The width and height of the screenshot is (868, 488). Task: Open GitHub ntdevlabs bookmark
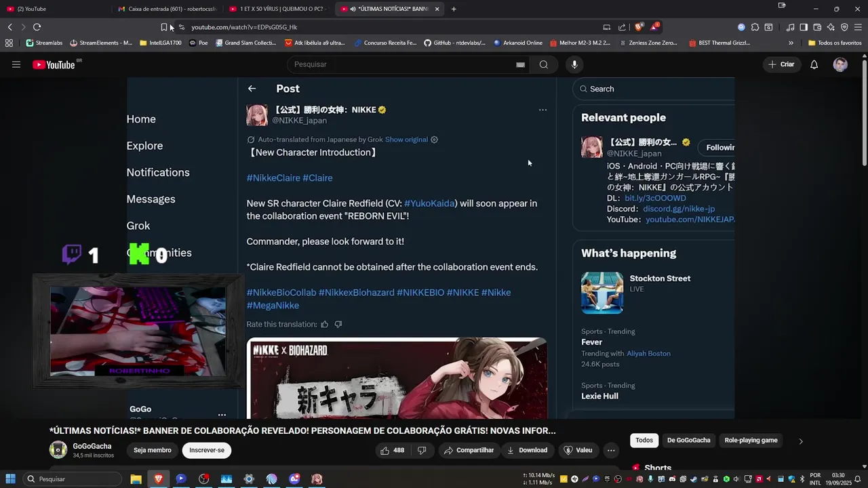[x=454, y=43]
